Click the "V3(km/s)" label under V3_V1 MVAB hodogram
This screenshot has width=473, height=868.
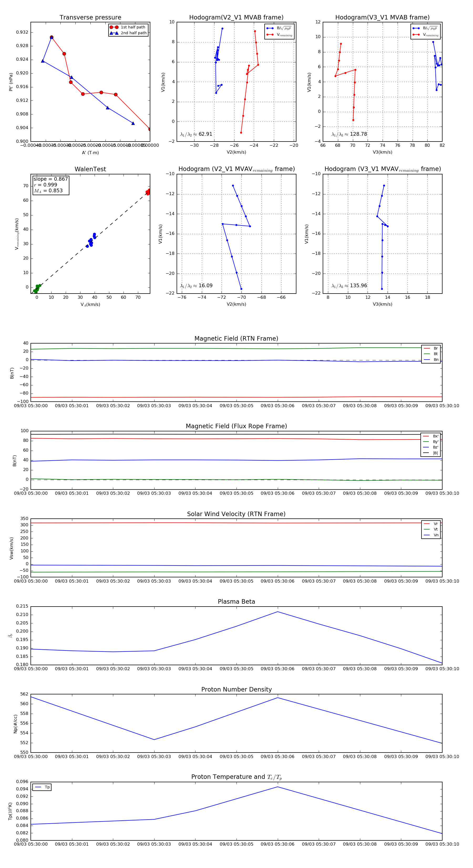(x=382, y=152)
